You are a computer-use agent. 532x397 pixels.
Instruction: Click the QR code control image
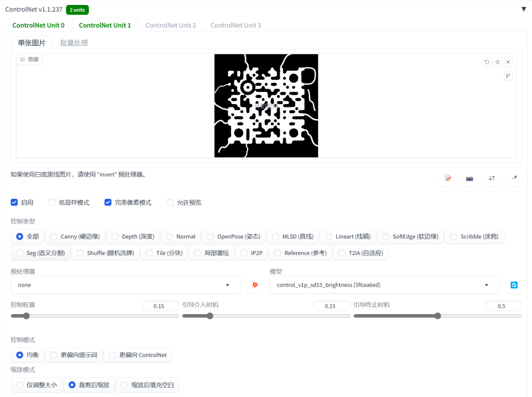point(266,106)
